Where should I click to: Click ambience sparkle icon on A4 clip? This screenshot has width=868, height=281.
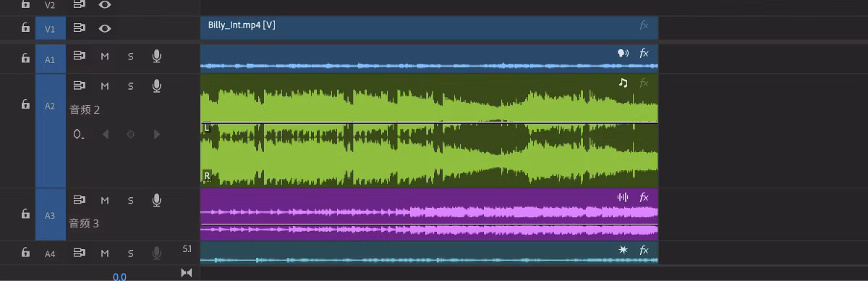pyautogui.click(x=623, y=250)
